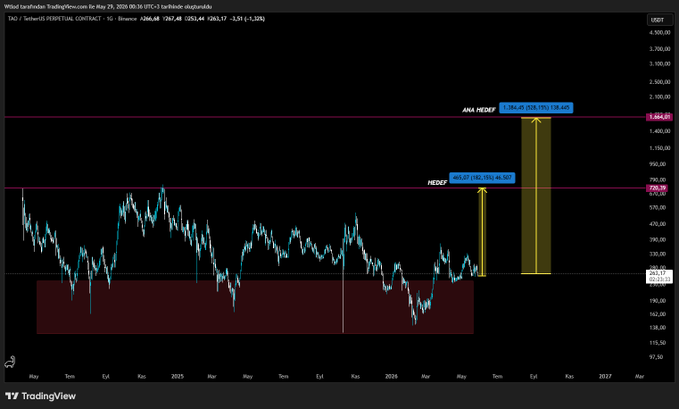Click the 97,50 price axis value
The height and width of the screenshot is (409, 679).
point(656,357)
